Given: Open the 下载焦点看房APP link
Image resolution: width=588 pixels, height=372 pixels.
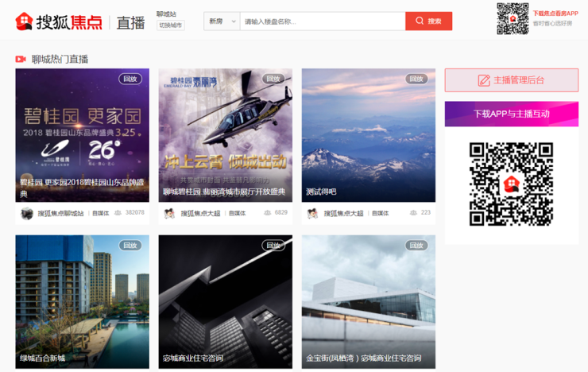Looking at the screenshot, I should pyautogui.click(x=555, y=14).
